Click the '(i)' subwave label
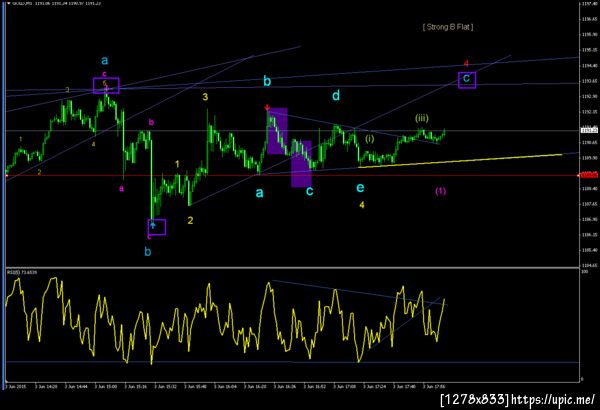 369,139
